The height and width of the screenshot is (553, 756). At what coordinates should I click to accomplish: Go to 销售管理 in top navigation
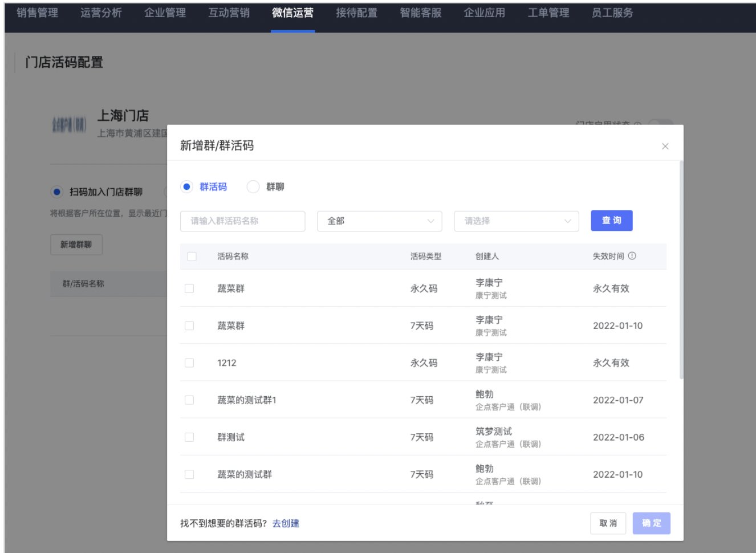(37, 13)
